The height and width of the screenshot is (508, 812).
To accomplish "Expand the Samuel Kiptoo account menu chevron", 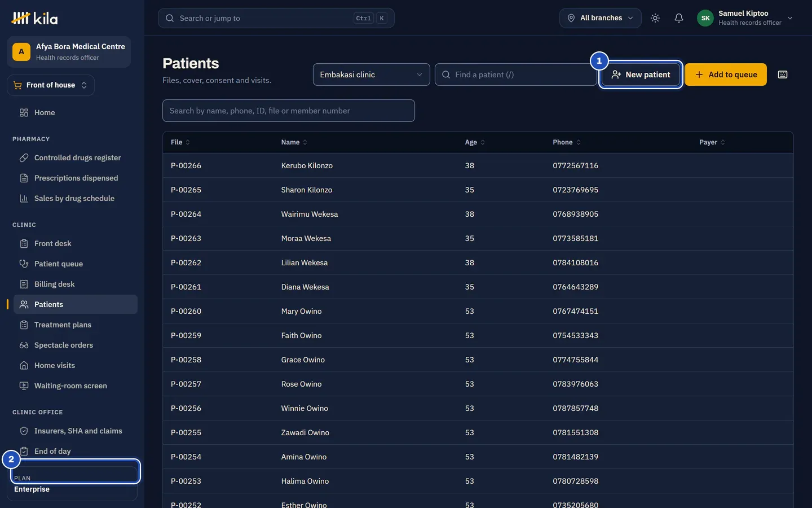I will pos(790,18).
